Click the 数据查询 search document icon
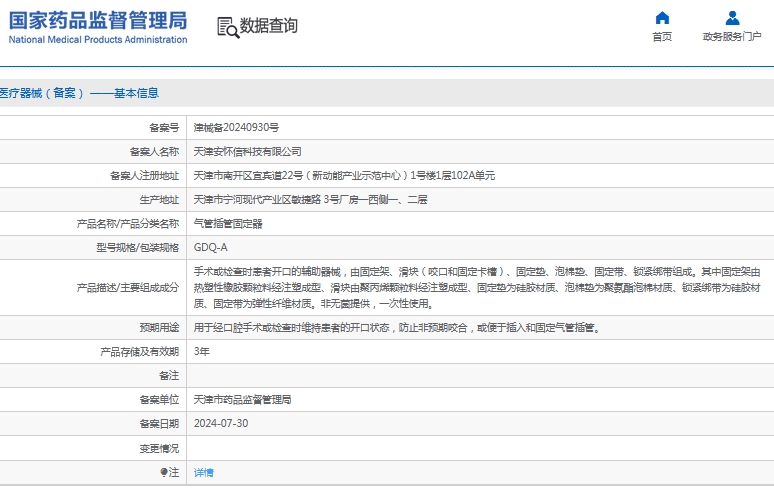 point(228,27)
